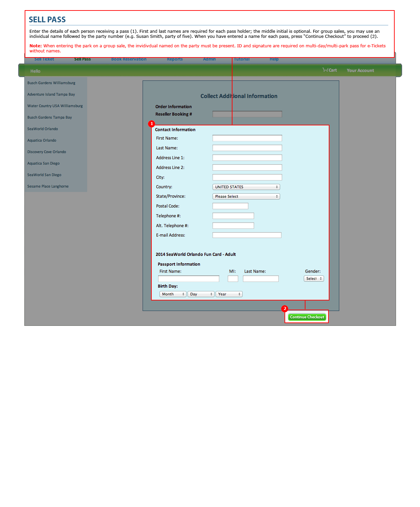Focus the Address Line 1 field
The width and height of the screenshot is (420, 507).
[x=247, y=158]
